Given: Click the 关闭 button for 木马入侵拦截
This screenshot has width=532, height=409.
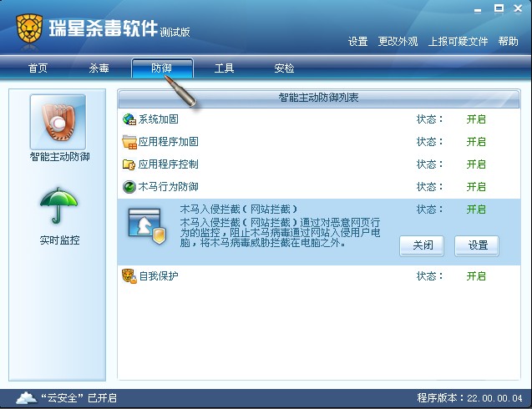Looking at the screenshot, I should [422, 245].
